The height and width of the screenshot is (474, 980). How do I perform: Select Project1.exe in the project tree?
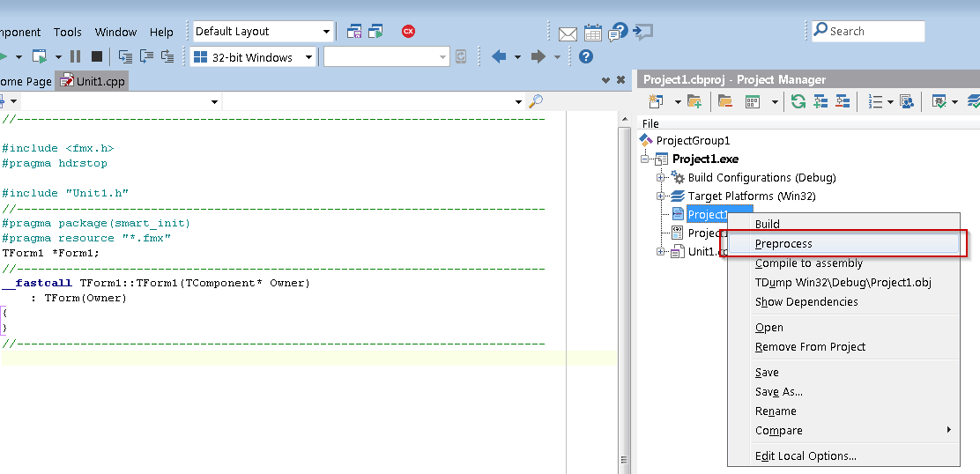pos(705,159)
